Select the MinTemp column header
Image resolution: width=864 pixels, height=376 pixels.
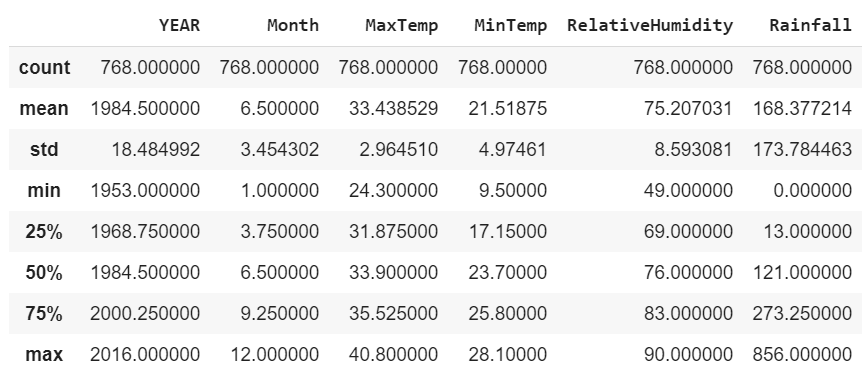tap(510, 25)
